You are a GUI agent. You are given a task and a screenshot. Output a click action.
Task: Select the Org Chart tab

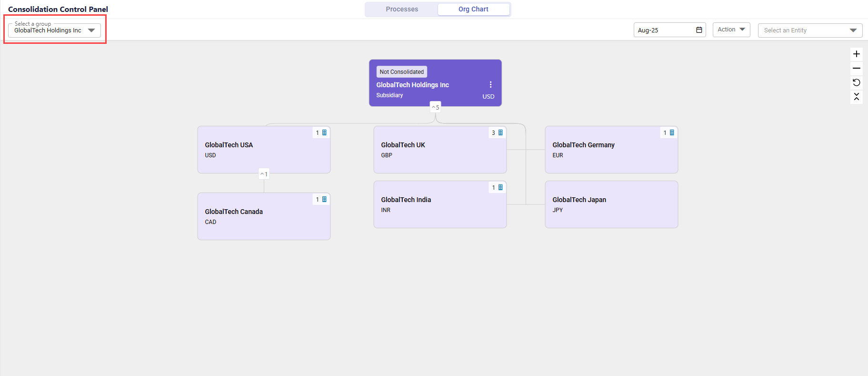pos(473,9)
